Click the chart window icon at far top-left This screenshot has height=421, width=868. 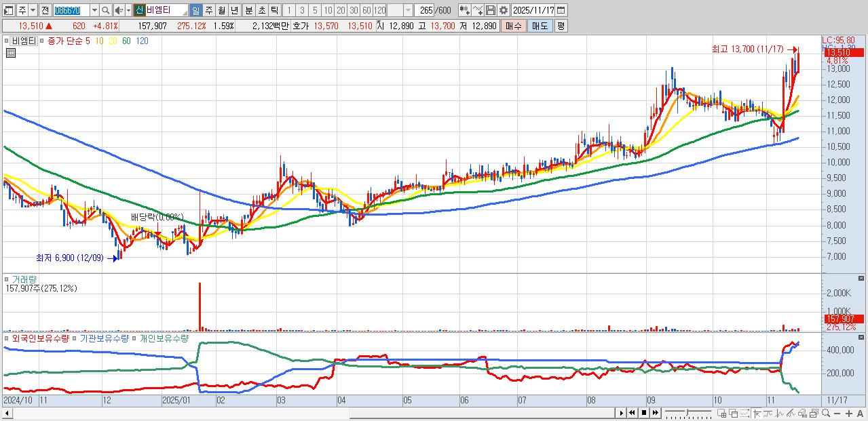7,10
